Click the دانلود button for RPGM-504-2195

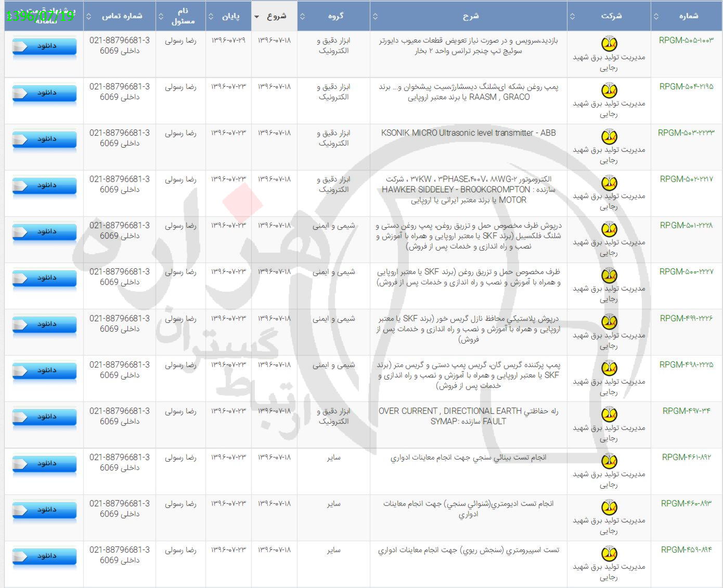click(x=44, y=93)
